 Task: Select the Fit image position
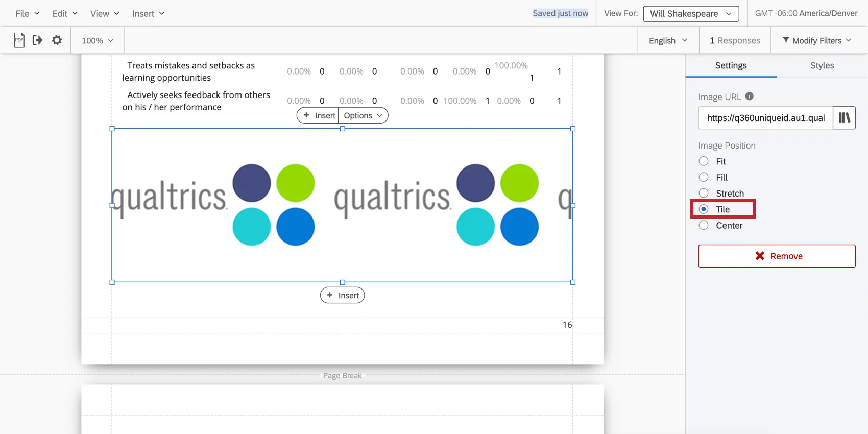click(x=704, y=161)
